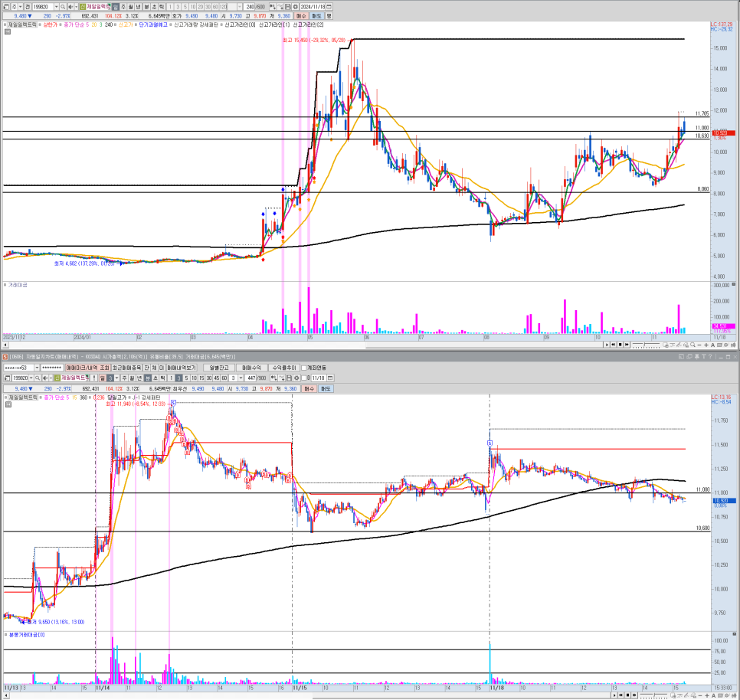Click the speaker icon in lower chart toolbar

tap(45, 378)
